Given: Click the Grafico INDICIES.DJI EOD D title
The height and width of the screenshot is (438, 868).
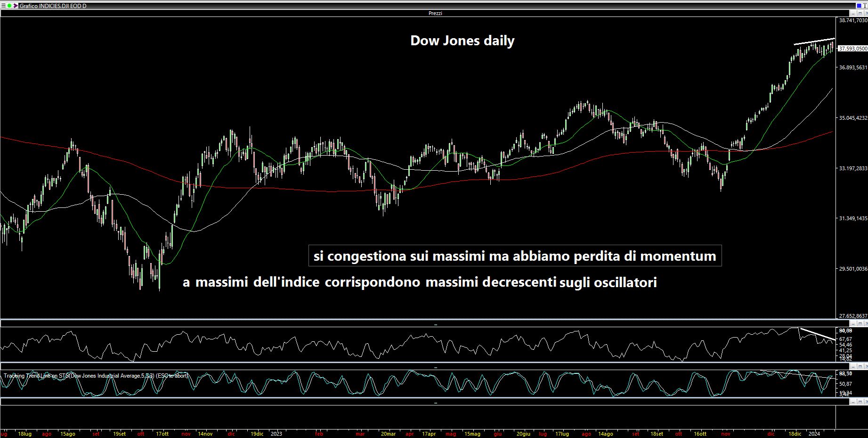Looking at the screenshot, I should pyautogui.click(x=53, y=6).
